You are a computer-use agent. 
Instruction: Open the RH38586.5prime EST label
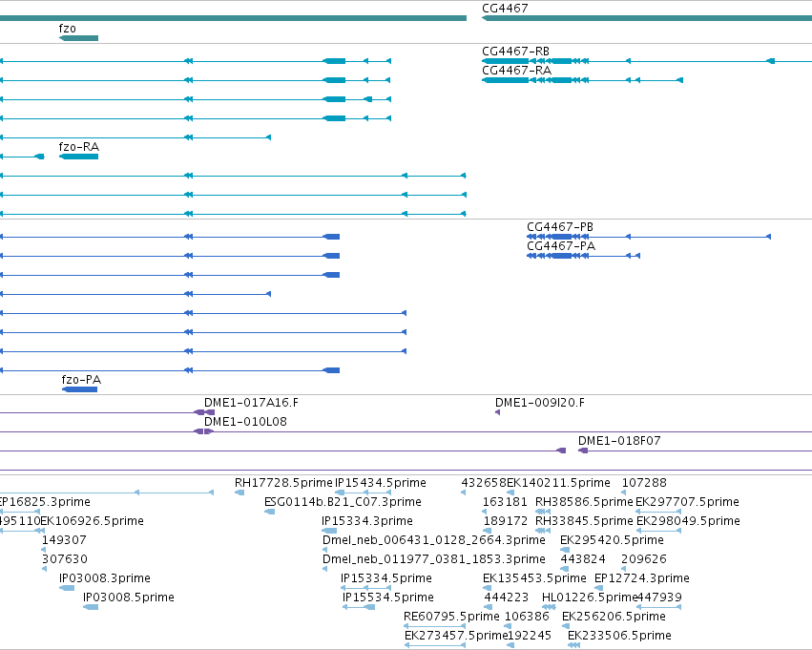(x=584, y=502)
